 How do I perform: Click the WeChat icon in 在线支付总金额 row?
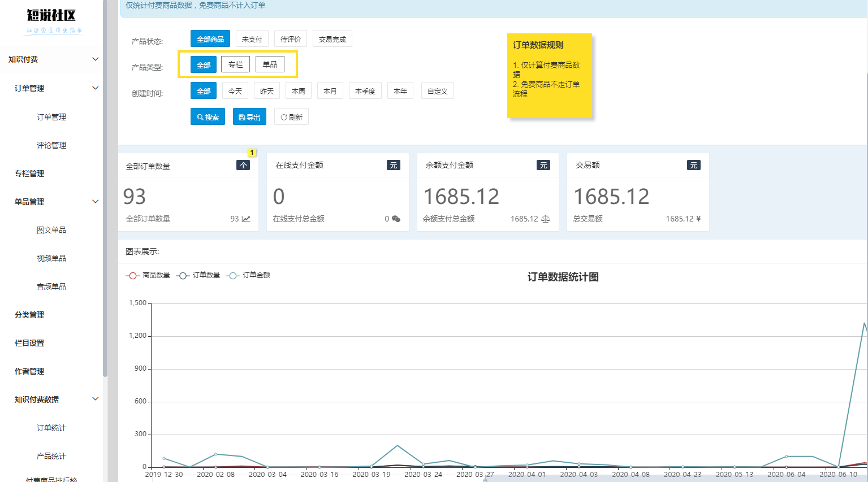pyautogui.click(x=396, y=219)
